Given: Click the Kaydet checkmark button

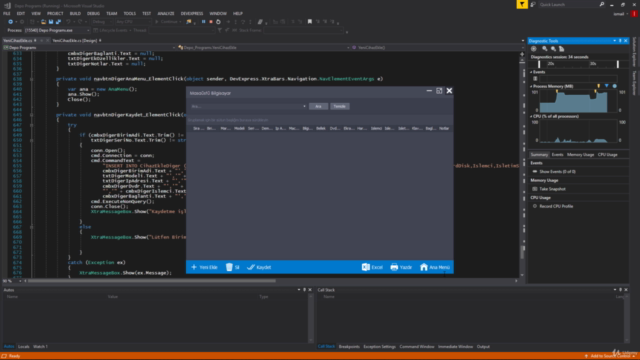Looking at the screenshot, I should (259, 267).
